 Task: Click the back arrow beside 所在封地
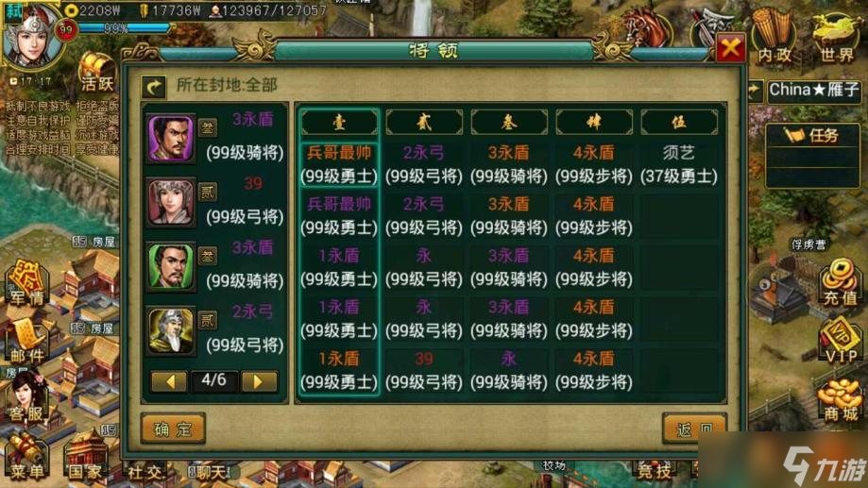pos(153,86)
